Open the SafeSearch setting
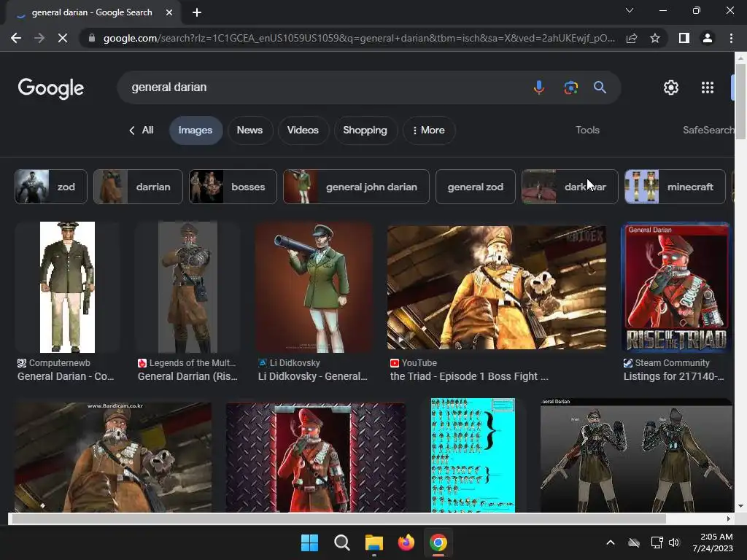 tap(708, 130)
